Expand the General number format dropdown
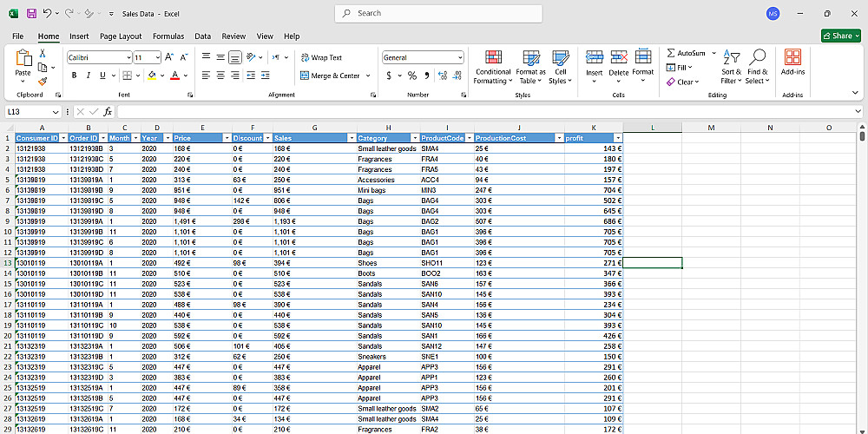This screenshot has height=434, width=868. [x=459, y=57]
